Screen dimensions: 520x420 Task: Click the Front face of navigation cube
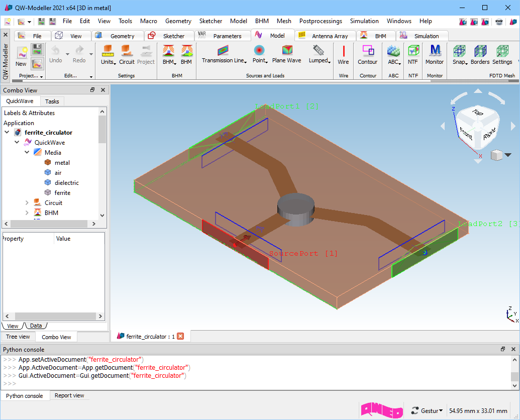point(466,133)
